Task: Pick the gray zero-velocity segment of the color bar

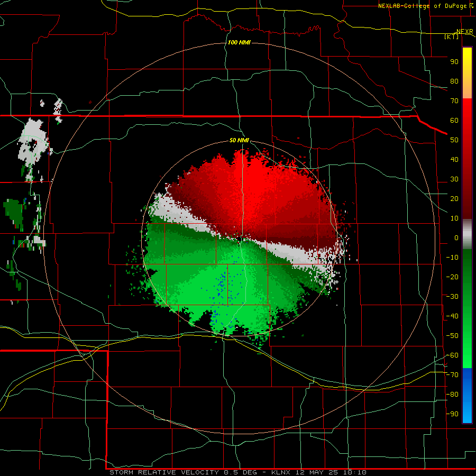Action: 467,234
